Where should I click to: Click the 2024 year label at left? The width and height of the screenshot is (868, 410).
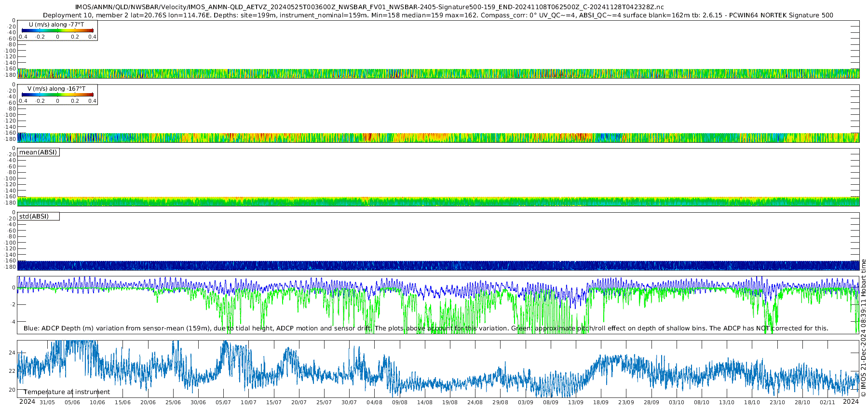click(27, 402)
